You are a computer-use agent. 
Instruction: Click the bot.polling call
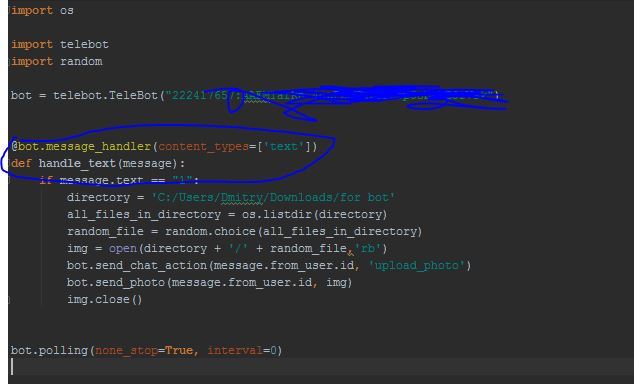[x=49, y=350]
